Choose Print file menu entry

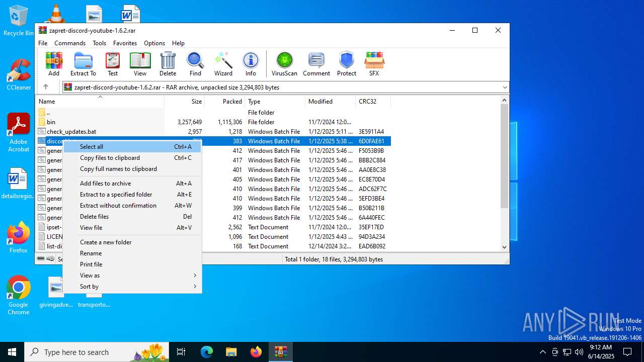133,264
